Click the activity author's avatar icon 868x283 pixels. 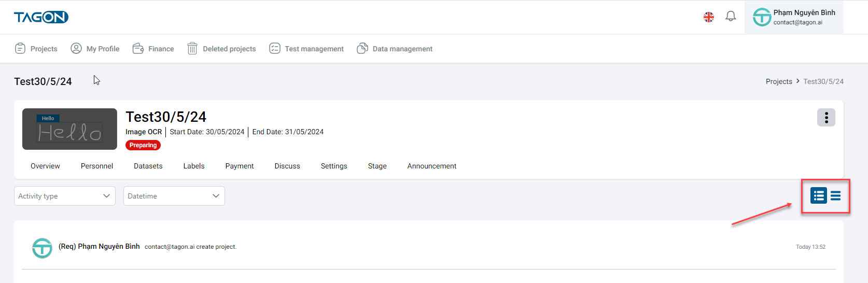(x=42, y=248)
